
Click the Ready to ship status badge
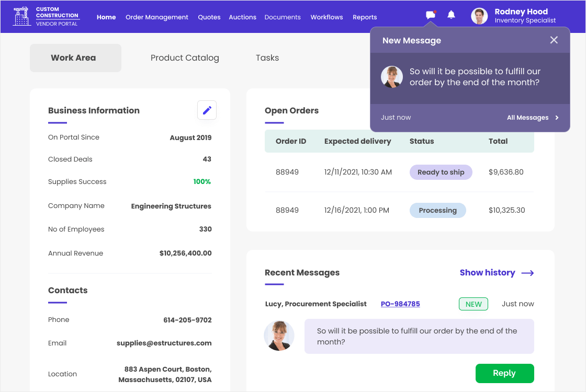[x=441, y=172]
